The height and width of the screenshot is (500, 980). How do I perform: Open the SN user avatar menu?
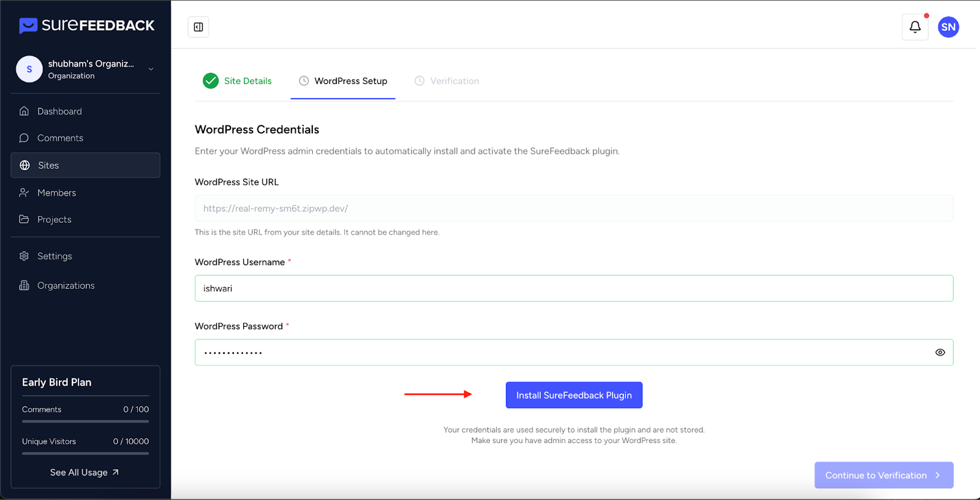(x=948, y=27)
